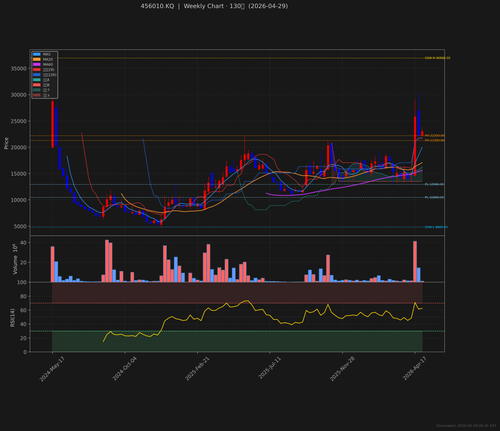Click the 5000 price axis tick
This screenshot has width=500, height=431.
tap(20, 227)
